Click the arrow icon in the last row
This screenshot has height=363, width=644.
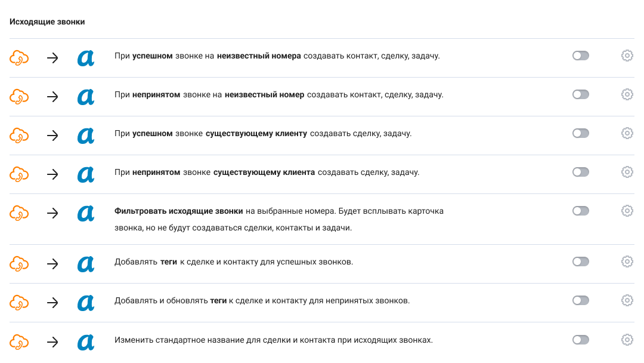pyautogui.click(x=52, y=342)
